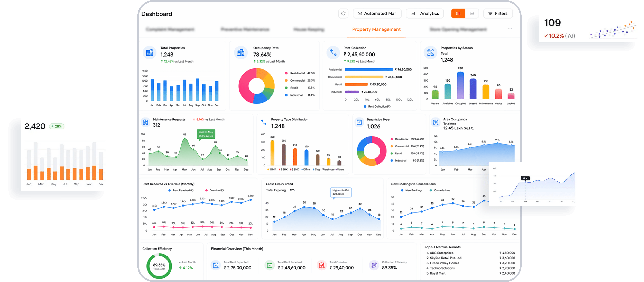Screen dimensions: 644x282
Task: Click the 10.2% (7d) change on the scatter card
Action: pyautogui.click(x=560, y=36)
